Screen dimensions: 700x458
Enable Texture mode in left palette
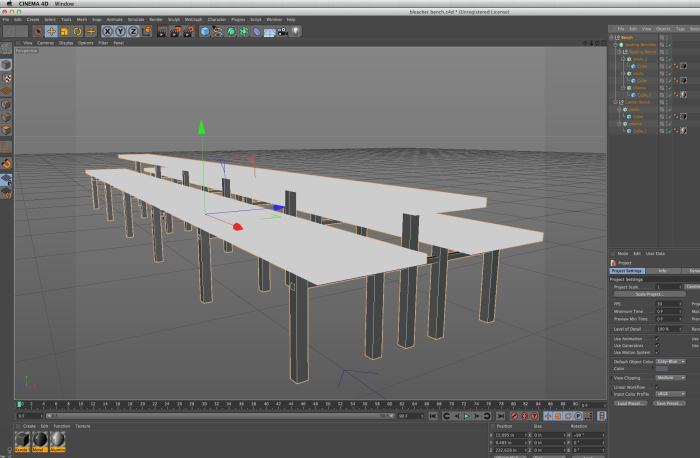pyautogui.click(x=6, y=78)
